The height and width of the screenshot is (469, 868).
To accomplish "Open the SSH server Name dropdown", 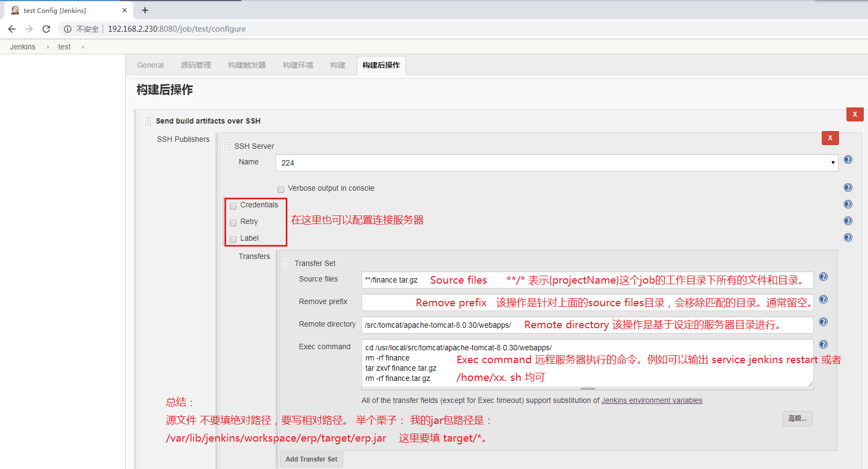I will pyautogui.click(x=557, y=163).
